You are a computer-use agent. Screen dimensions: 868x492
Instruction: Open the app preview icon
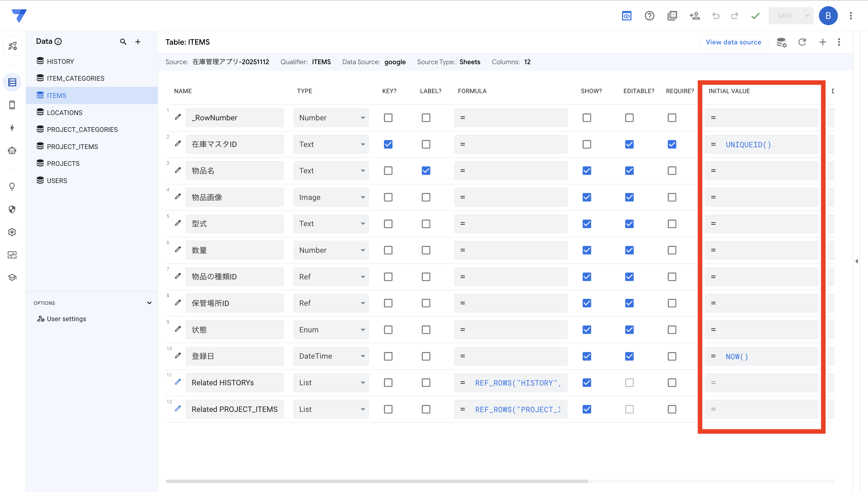pyautogui.click(x=626, y=16)
